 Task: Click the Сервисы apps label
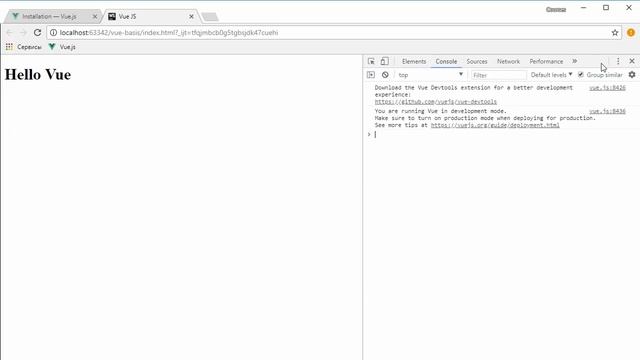coord(29,47)
